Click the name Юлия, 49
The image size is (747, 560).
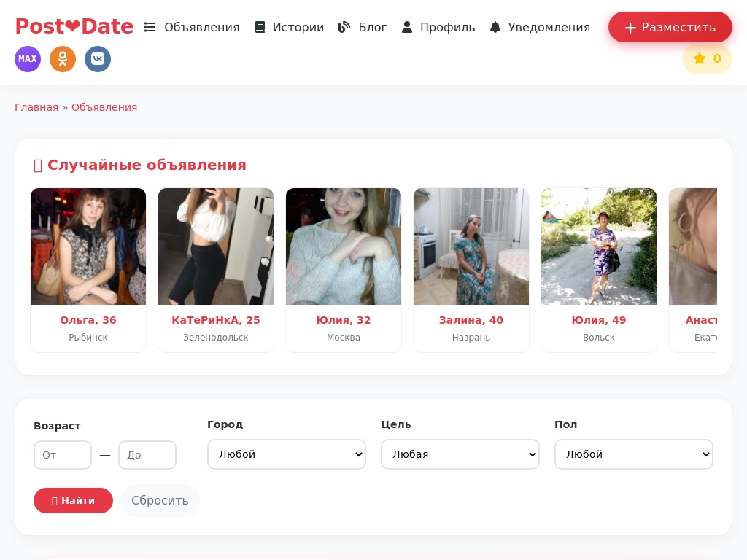[599, 320]
